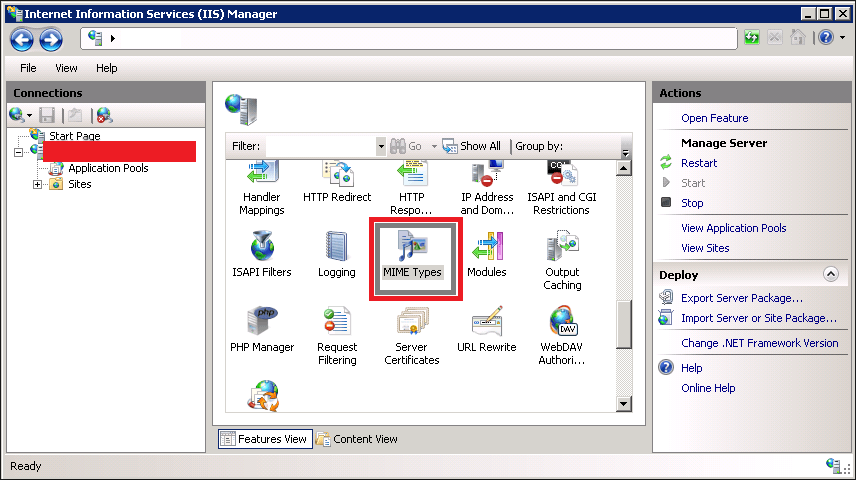Viewport: 856px width, 480px height.
Task: Expand the Sites tree node
Action: pyautogui.click(x=37, y=185)
